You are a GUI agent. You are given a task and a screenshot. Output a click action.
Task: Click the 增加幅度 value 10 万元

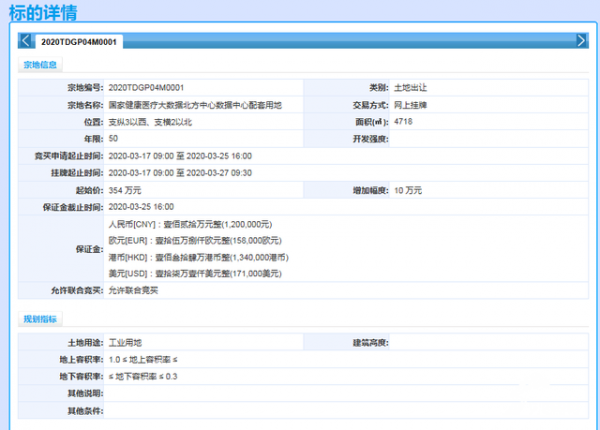click(408, 189)
